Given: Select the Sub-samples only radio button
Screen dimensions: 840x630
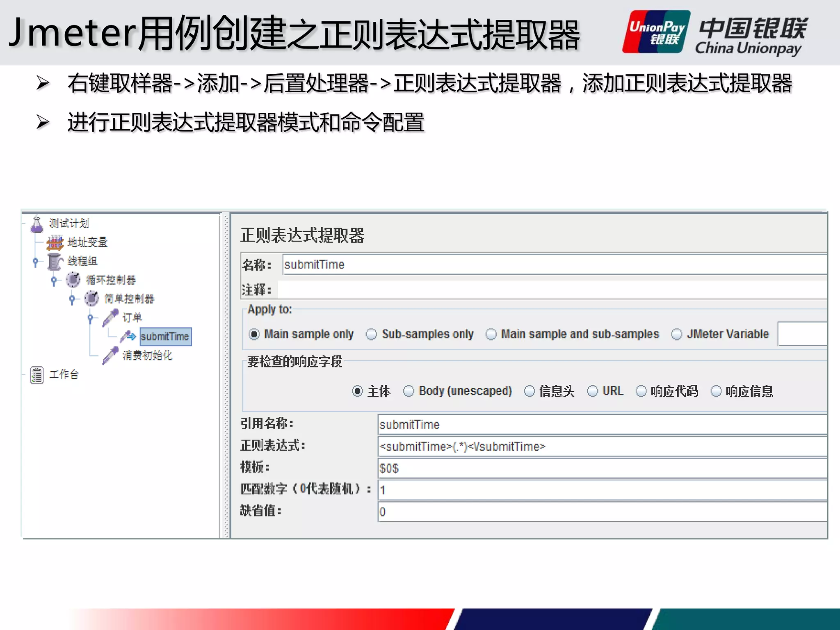Looking at the screenshot, I should click(x=371, y=334).
